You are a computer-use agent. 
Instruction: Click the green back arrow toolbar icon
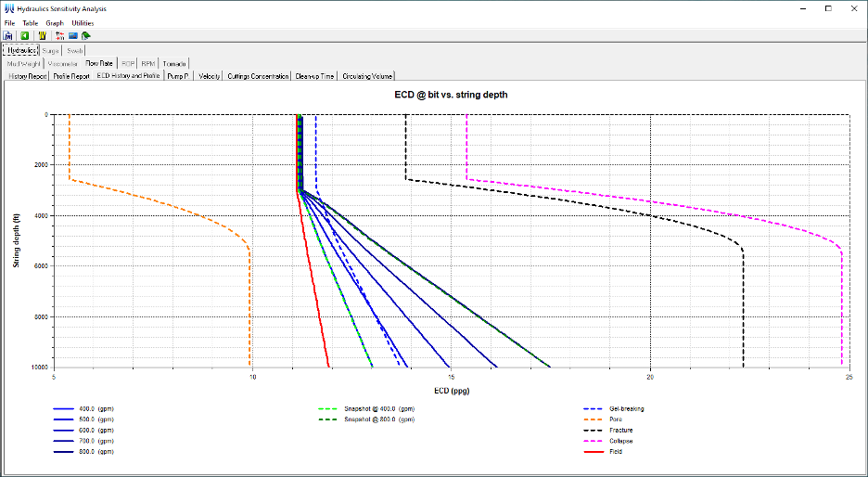click(25, 35)
